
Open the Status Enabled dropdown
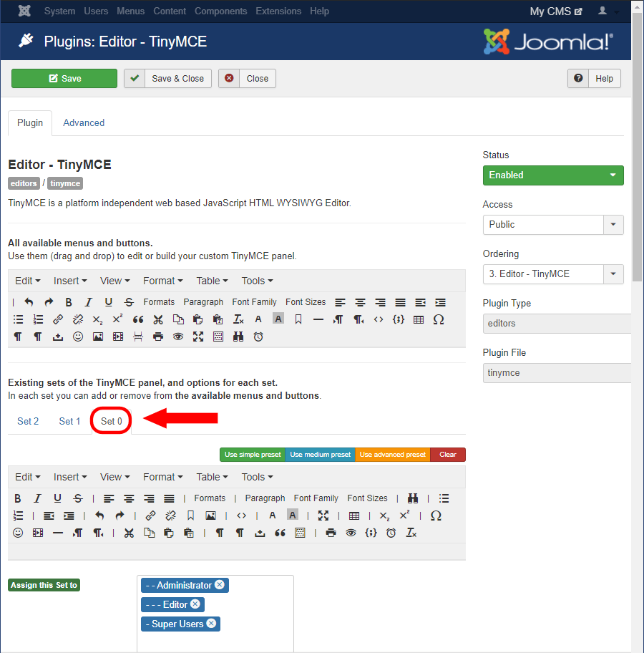553,175
